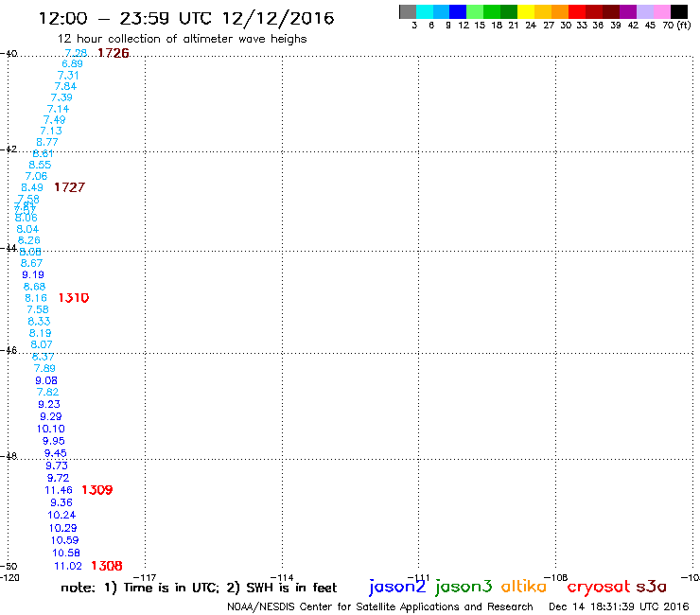Click the wave height value 9.95
The width and height of the screenshot is (700, 615).
pyautogui.click(x=54, y=441)
